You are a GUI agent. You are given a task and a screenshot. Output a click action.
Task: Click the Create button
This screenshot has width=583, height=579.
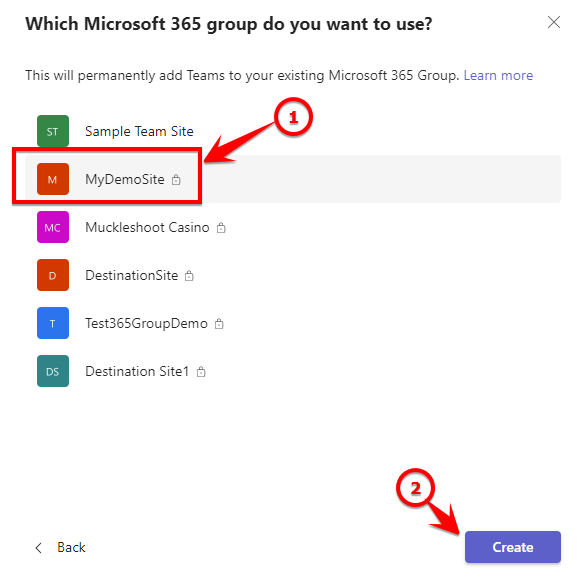513,547
